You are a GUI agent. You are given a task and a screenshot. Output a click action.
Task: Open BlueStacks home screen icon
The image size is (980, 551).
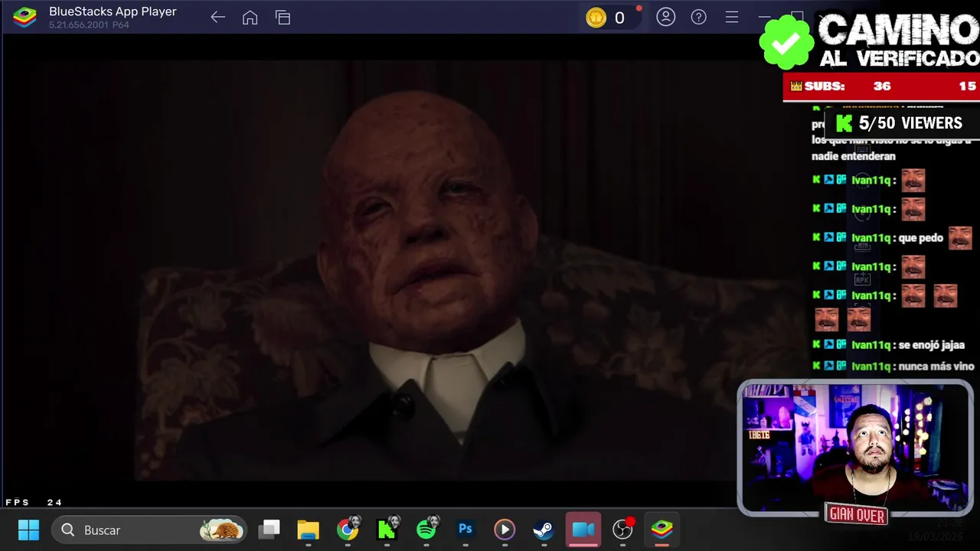(x=250, y=18)
